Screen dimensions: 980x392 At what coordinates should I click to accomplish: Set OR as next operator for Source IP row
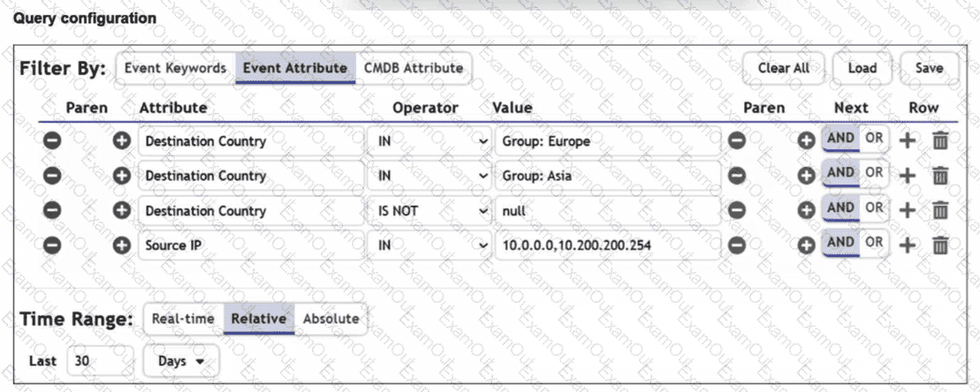click(x=873, y=243)
